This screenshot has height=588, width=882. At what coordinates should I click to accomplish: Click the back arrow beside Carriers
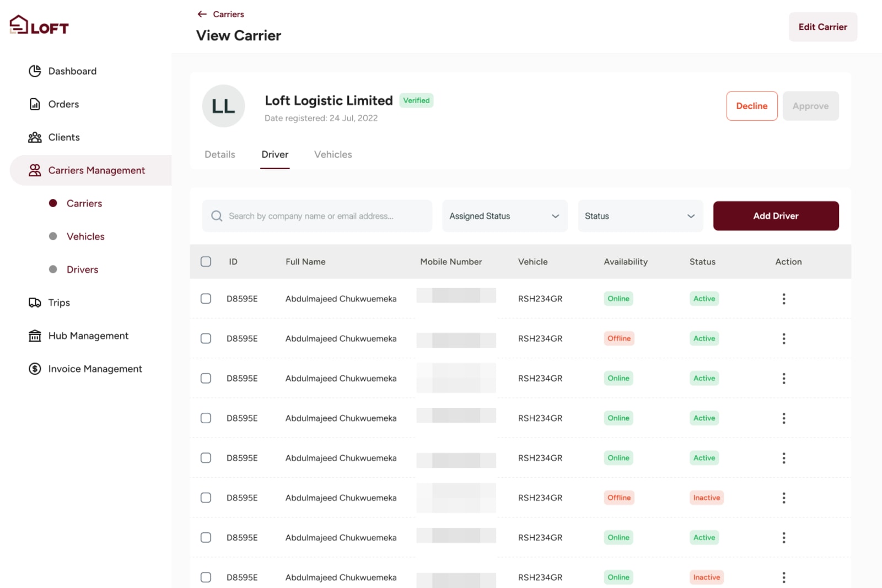coord(202,14)
